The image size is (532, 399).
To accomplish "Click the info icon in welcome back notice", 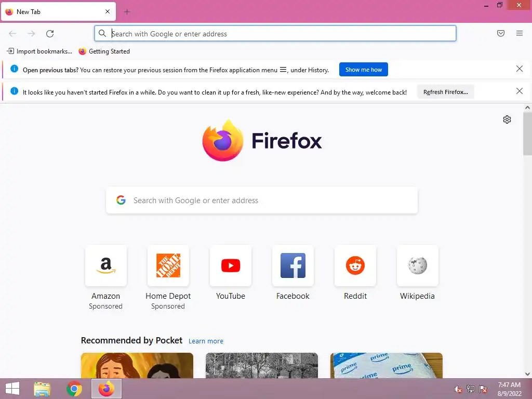I will (x=14, y=91).
